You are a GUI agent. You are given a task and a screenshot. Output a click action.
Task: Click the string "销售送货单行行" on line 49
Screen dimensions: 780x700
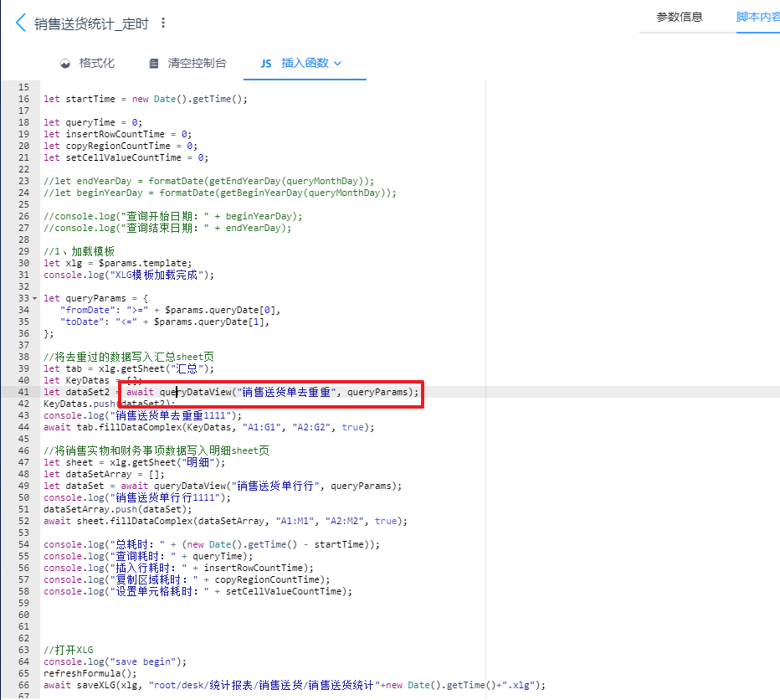point(275,486)
